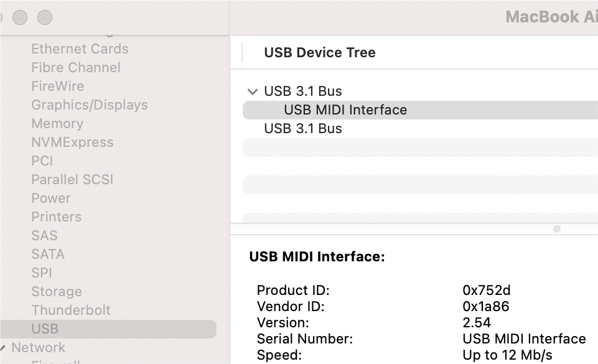Collapse the first USB 3.1 Bus

pyautogui.click(x=252, y=91)
